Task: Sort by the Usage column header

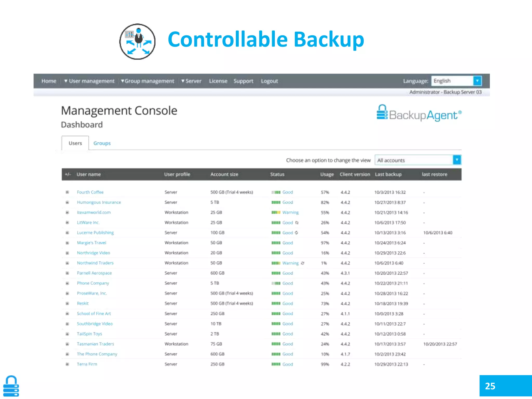Action: click(x=327, y=174)
